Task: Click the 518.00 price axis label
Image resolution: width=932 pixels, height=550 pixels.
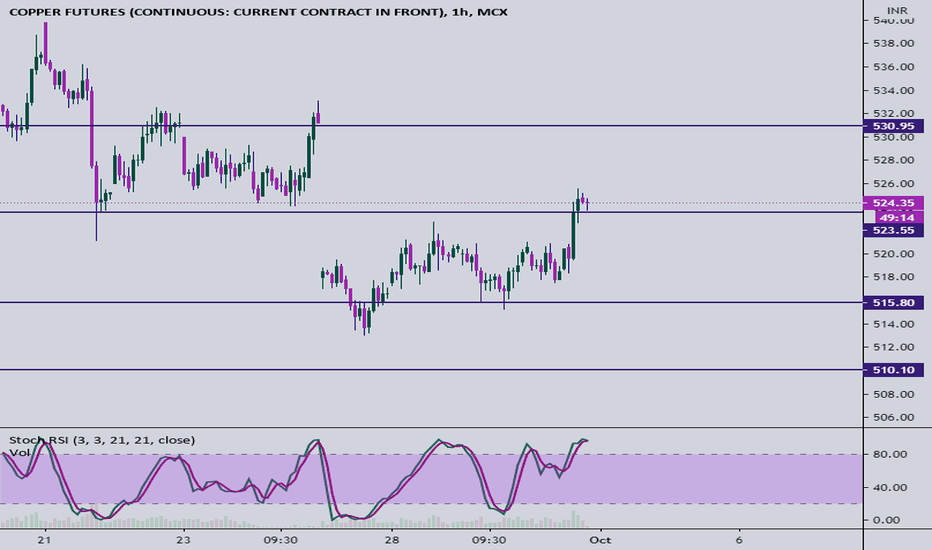Action: click(x=893, y=276)
